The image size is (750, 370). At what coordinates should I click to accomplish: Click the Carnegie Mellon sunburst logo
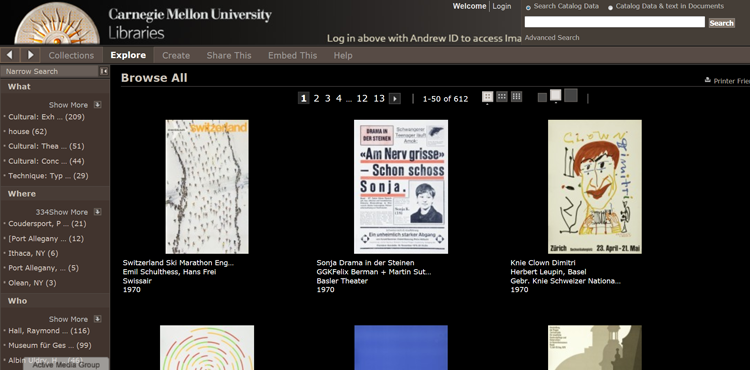pos(57,24)
